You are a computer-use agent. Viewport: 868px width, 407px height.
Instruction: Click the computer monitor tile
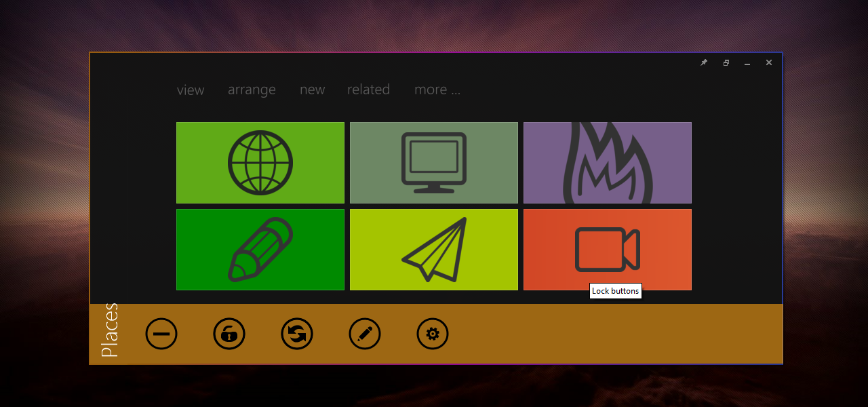pos(434,163)
